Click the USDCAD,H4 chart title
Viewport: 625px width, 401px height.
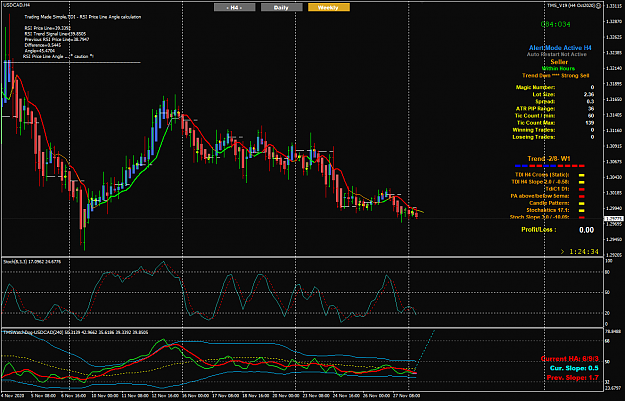(x=16, y=5)
